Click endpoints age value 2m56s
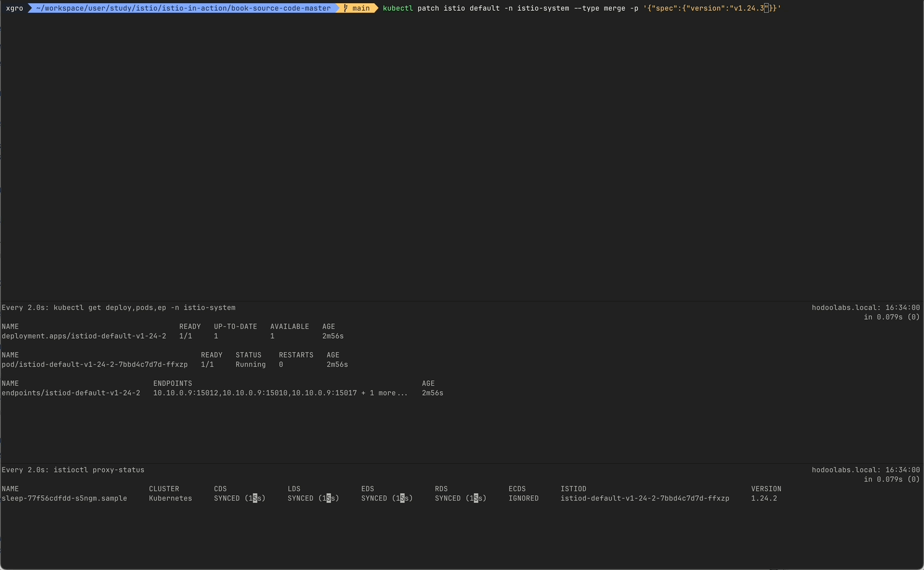Screen dimensions: 924x570 432,393
